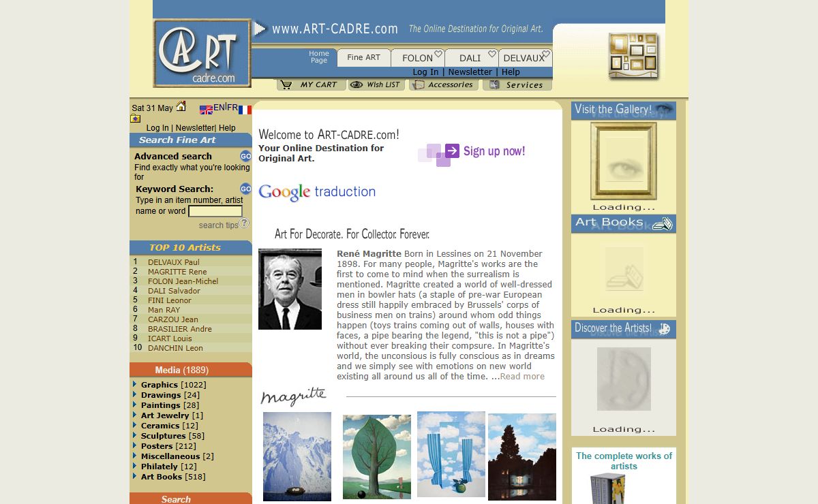Click the French flag icon
The image size is (818, 504).
(x=245, y=110)
